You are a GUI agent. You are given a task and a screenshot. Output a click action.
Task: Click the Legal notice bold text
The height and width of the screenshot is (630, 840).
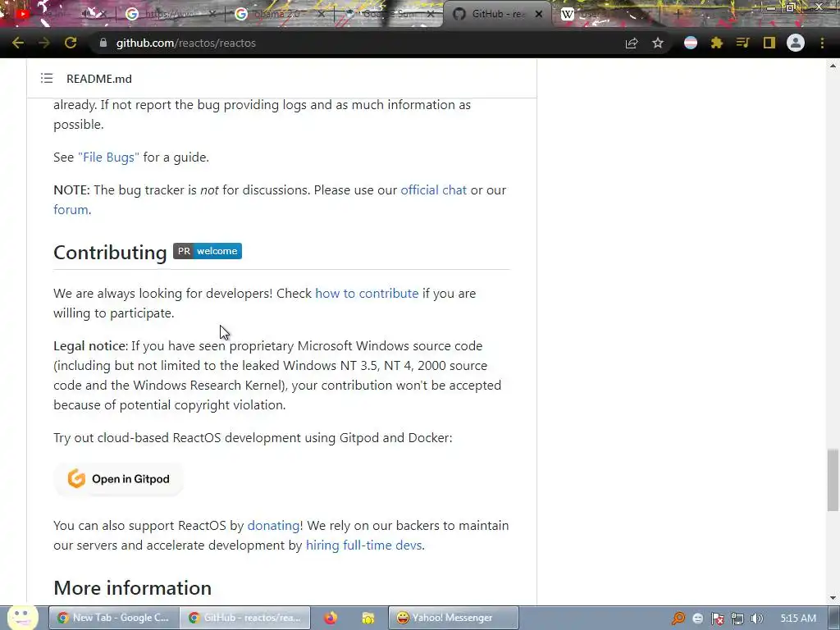(90, 345)
